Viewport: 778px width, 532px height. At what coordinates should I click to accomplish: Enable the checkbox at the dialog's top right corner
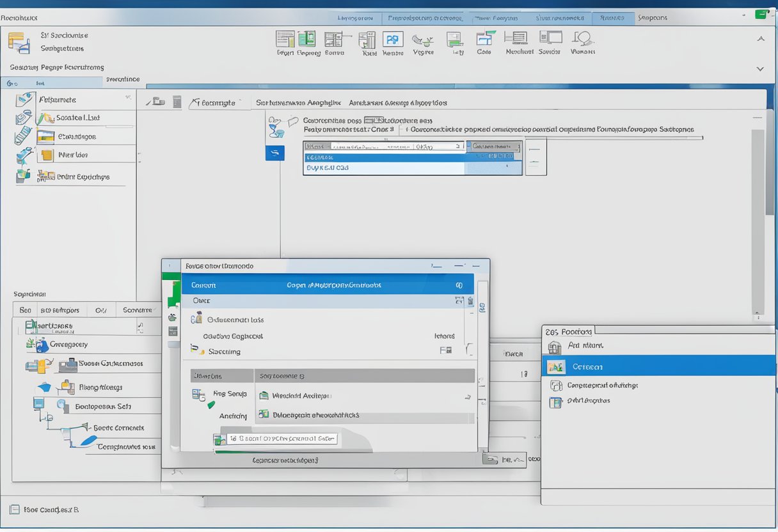[459, 285]
